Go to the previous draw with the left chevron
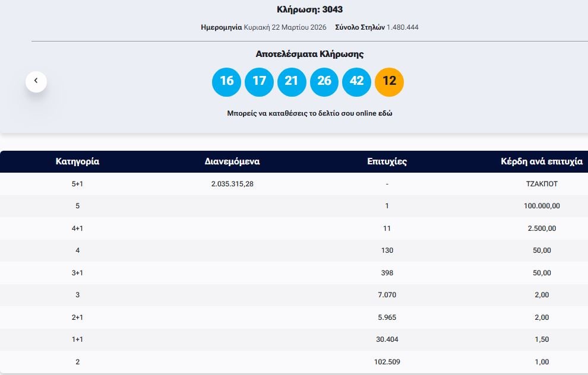The height and width of the screenshot is (375, 588). click(x=36, y=81)
